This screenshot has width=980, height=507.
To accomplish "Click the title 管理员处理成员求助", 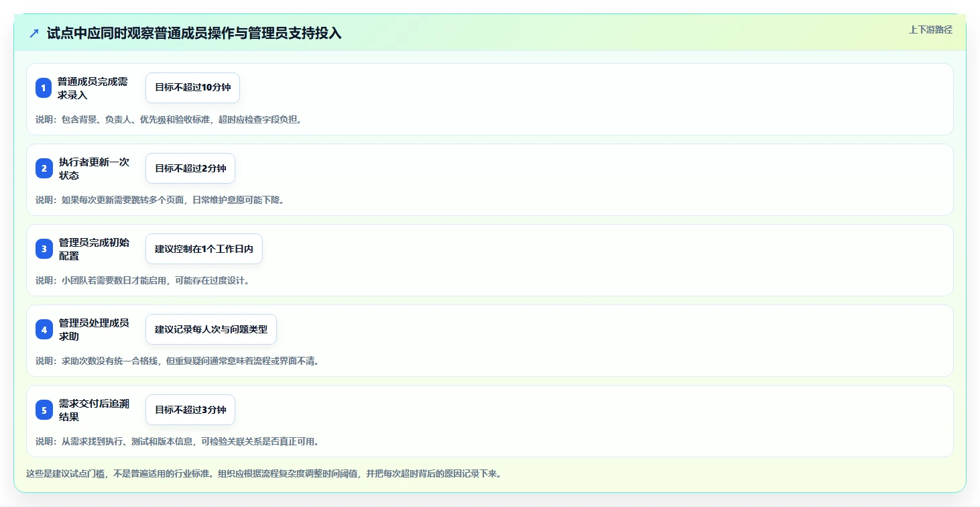I will [94, 329].
